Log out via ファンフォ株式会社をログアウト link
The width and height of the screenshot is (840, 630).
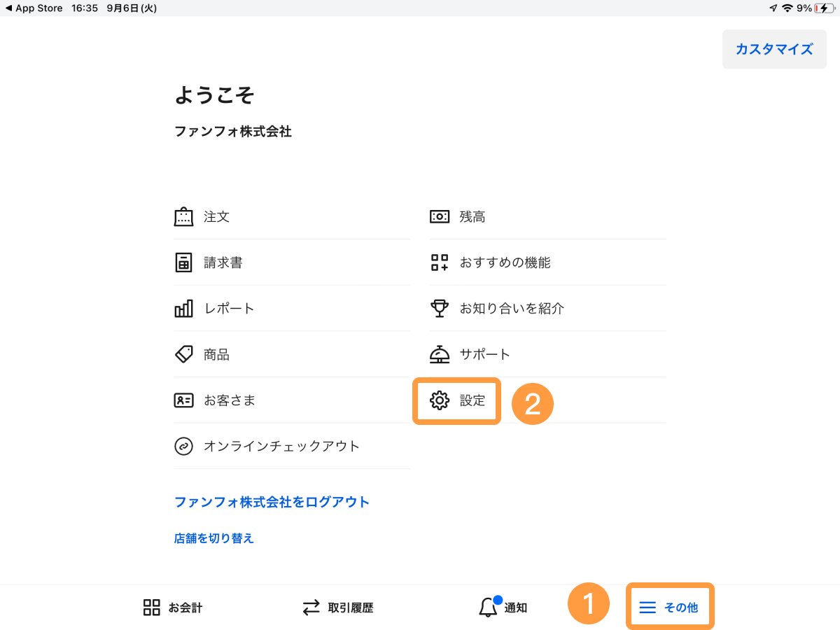pos(272,502)
